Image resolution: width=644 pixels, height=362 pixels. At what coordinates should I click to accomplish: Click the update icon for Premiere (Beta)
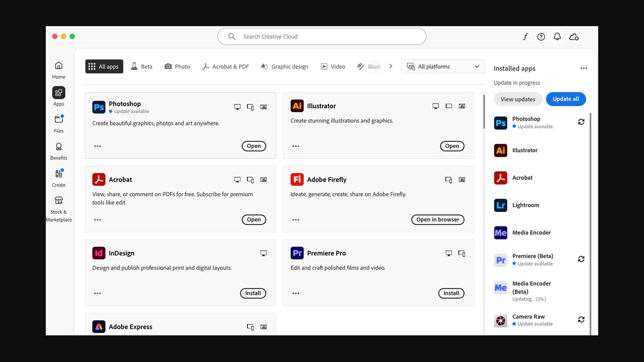581,259
